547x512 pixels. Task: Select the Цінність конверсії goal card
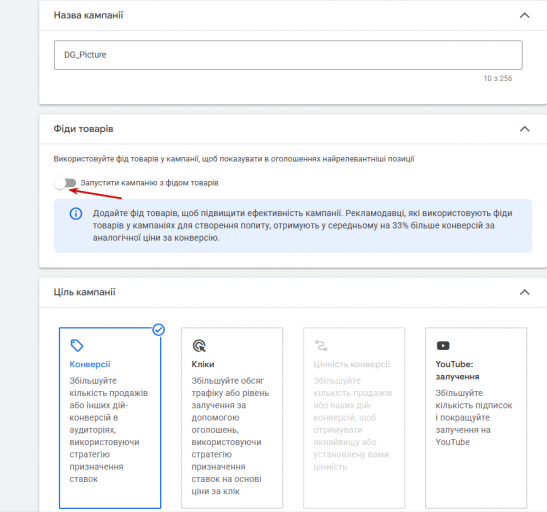pyautogui.click(x=354, y=418)
